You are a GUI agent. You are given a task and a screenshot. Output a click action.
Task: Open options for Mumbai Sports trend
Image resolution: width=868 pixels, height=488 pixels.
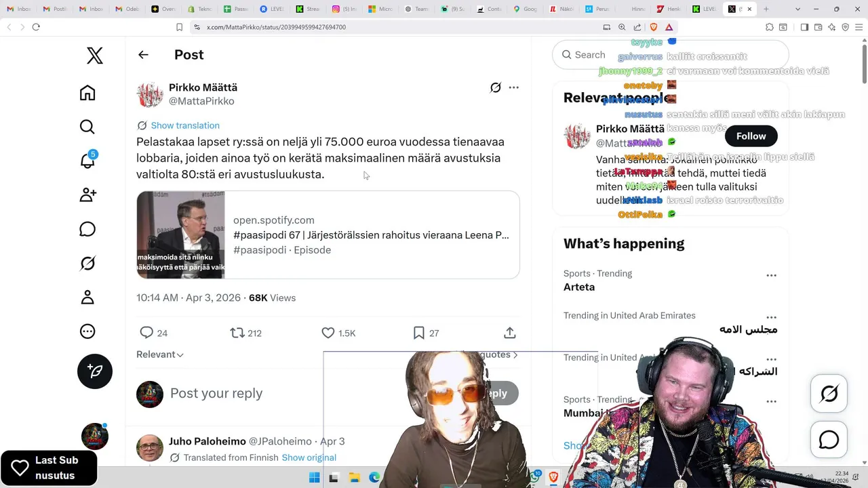pos(771,402)
